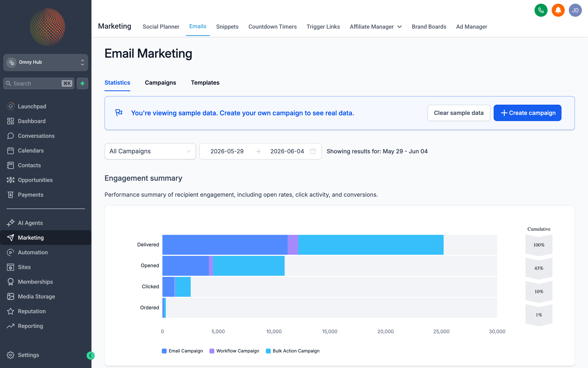Open the Omny Hub account switcher
The image size is (588, 368).
click(46, 62)
